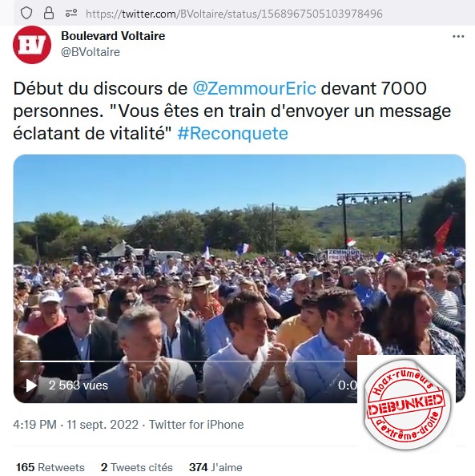Play the video with the play button

pos(31,385)
